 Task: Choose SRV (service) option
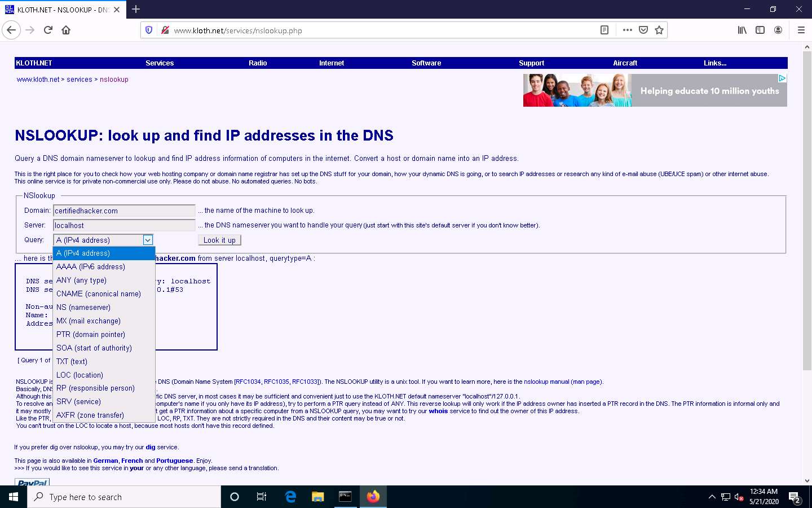(x=104, y=402)
